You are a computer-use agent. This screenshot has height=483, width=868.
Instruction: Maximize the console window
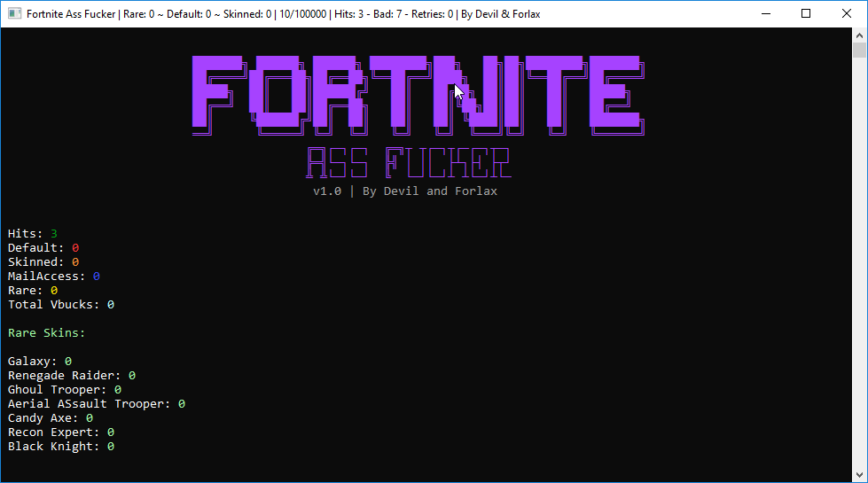806,14
